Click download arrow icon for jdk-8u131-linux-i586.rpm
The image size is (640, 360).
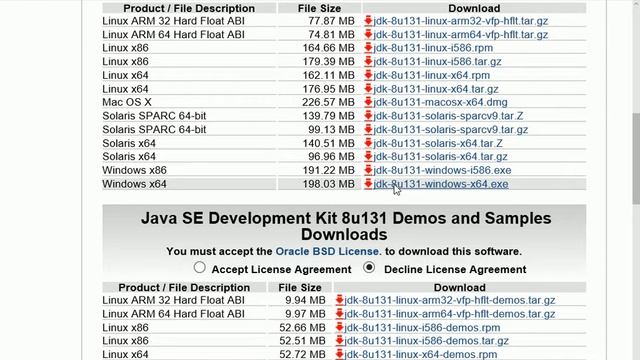point(368,48)
